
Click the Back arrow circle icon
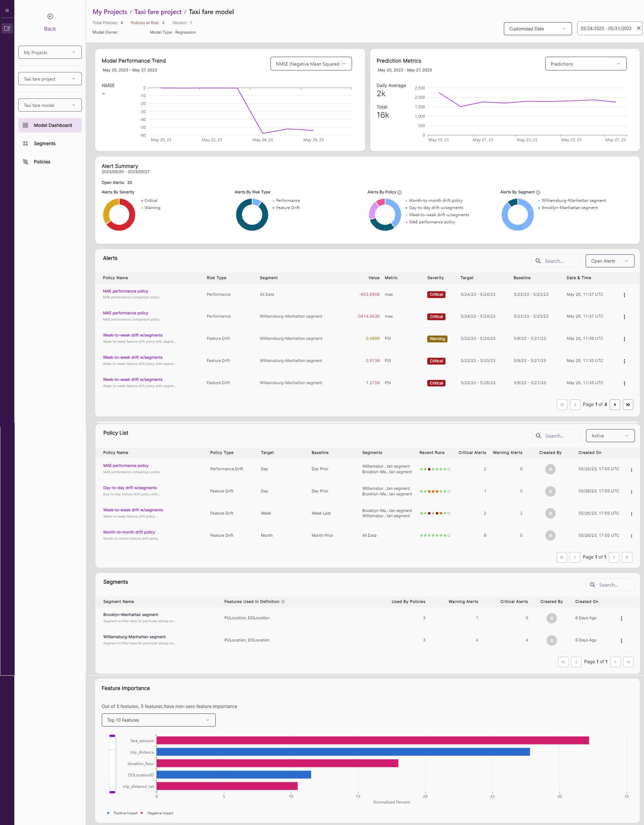point(50,16)
